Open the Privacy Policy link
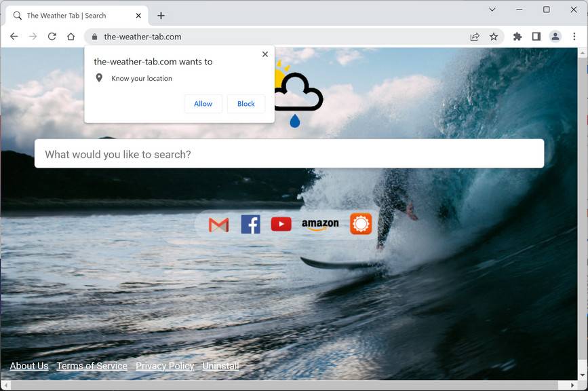Image resolution: width=588 pixels, height=391 pixels. click(165, 366)
